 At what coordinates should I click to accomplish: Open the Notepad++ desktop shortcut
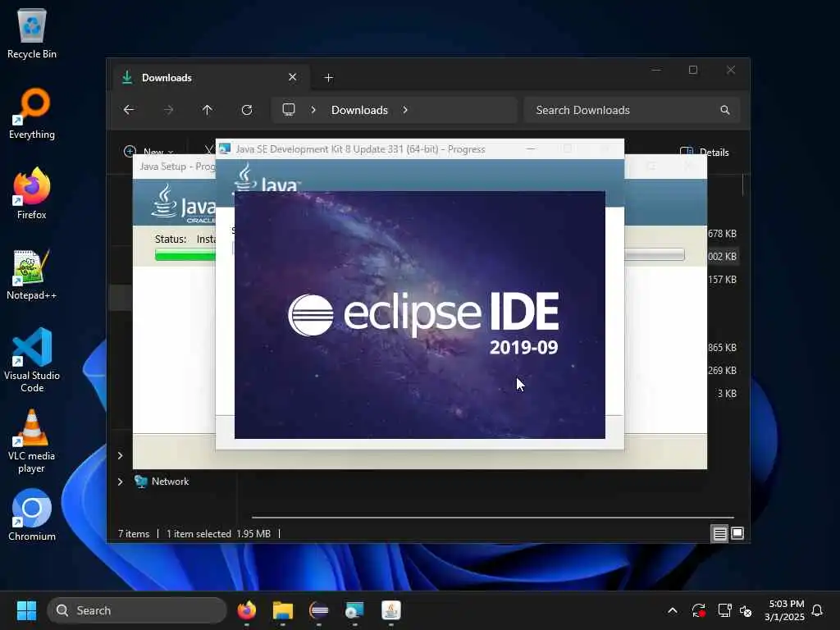coord(32,274)
